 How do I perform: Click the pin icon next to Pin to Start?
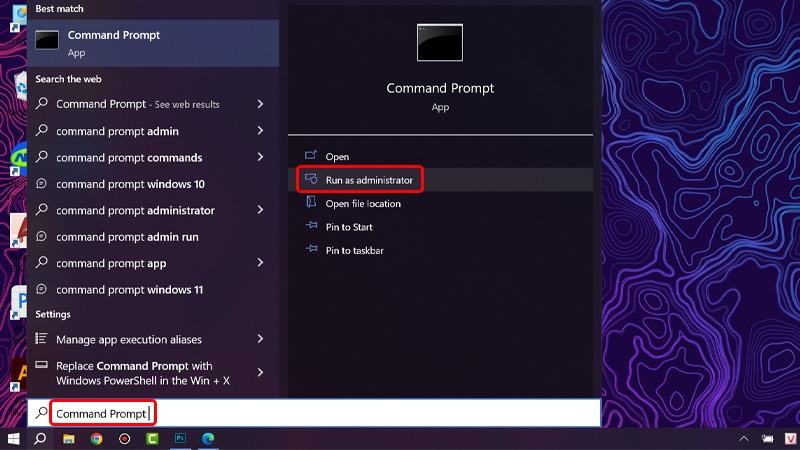click(311, 225)
